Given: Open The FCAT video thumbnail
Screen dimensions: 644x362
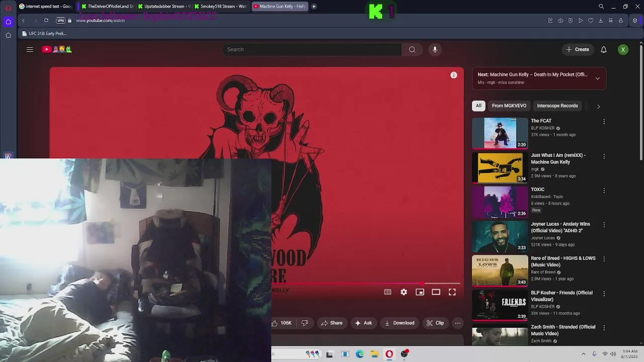Looking at the screenshot, I should click(x=500, y=133).
